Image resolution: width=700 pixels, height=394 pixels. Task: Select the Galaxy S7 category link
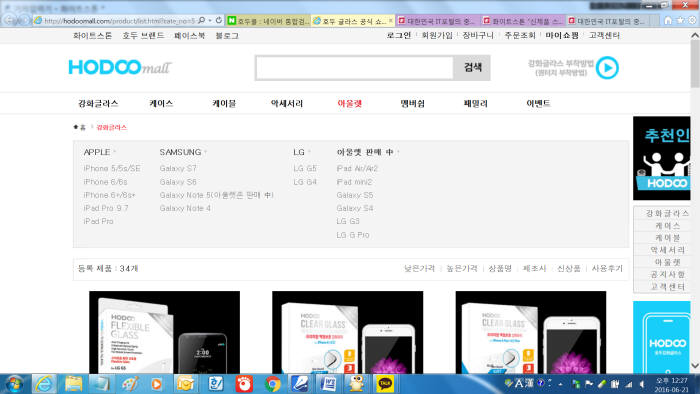click(178, 169)
